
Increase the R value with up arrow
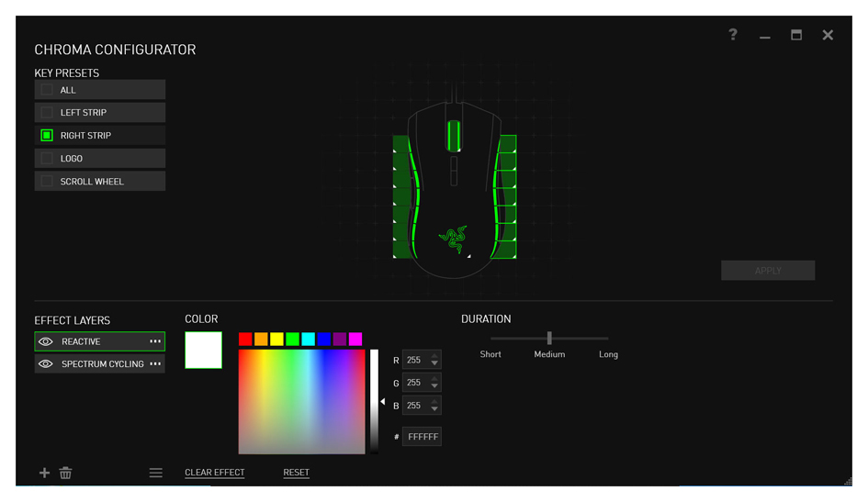pos(434,355)
